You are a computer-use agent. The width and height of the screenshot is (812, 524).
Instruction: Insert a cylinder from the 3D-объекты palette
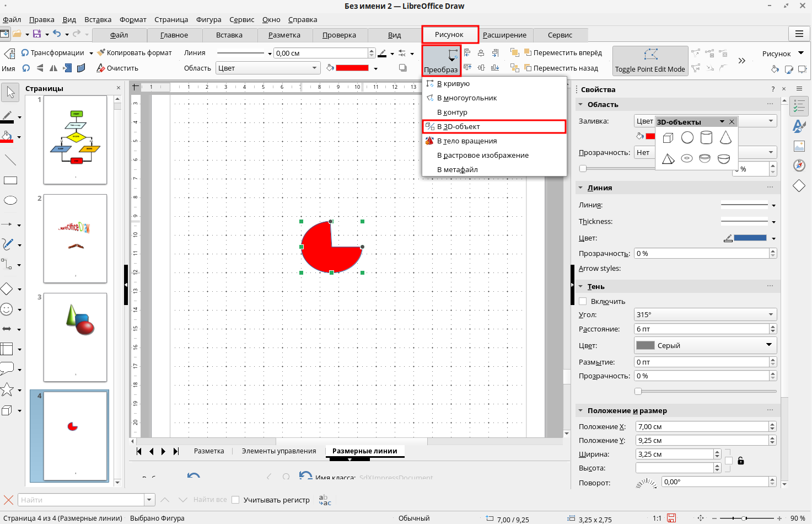[x=706, y=137]
